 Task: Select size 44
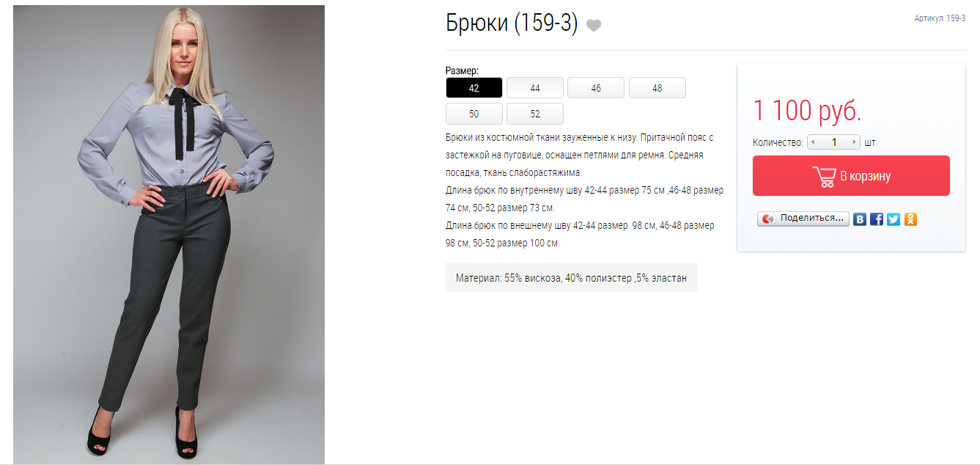(x=535, y=88)
